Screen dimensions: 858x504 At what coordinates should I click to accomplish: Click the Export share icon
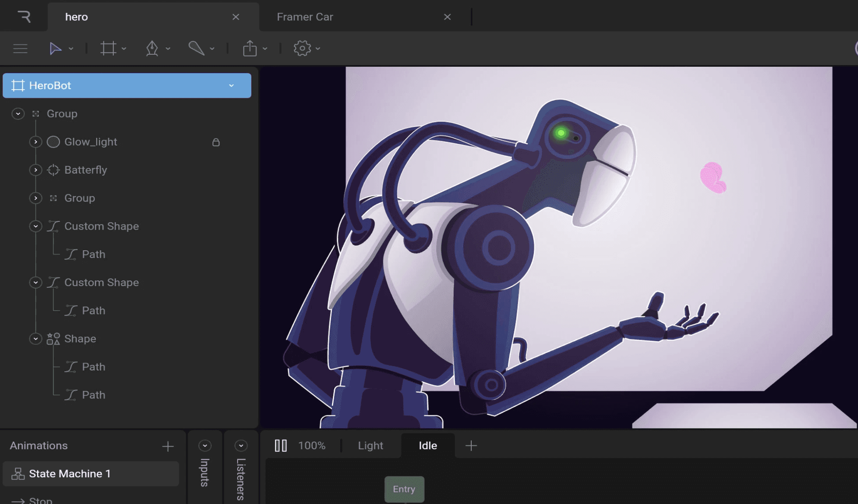[250, 48]
